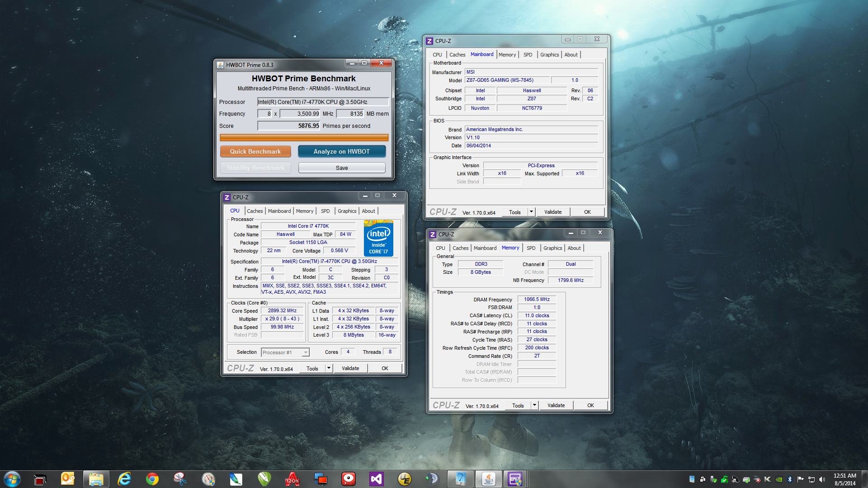The height and width of the screenshot is (488, 868).
Task: Select Mainboard tab in Memory window
Action: (485, 248)
